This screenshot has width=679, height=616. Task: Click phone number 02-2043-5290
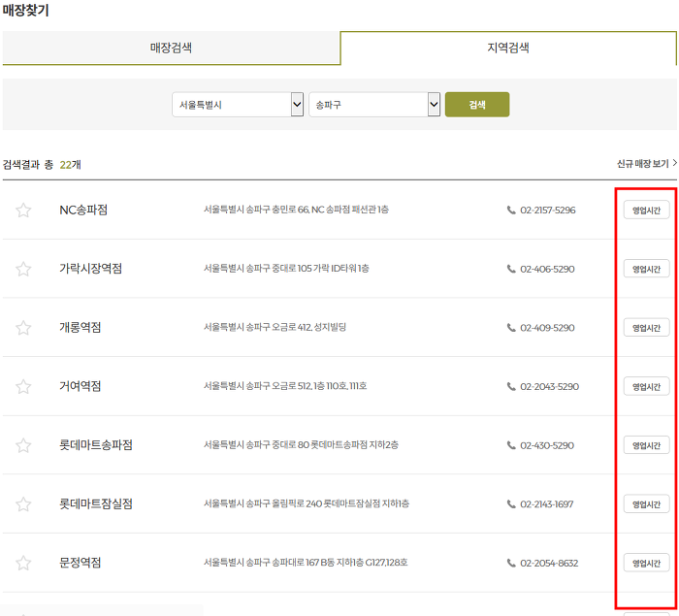point(550,386)
